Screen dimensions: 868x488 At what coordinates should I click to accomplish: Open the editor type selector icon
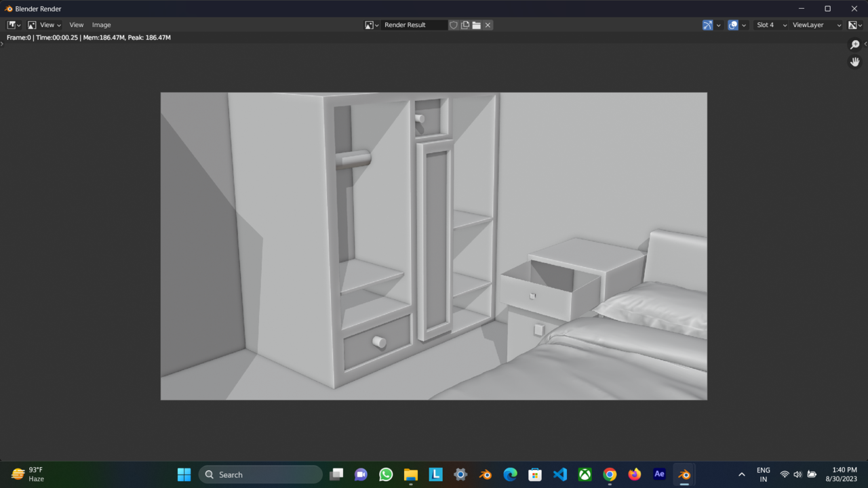(x=12, y=24)
